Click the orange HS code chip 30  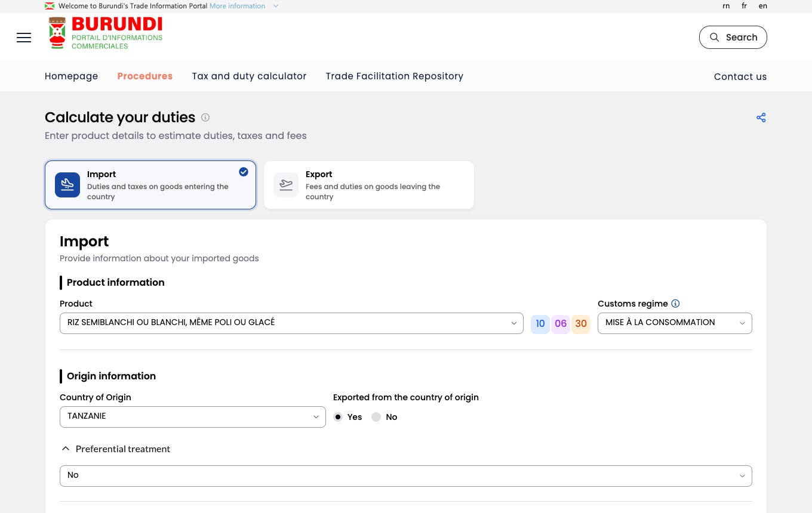coord(581,323)
